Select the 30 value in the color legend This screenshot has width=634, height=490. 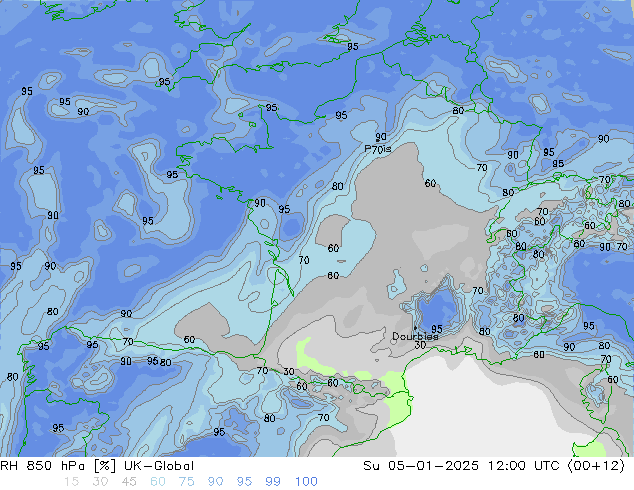click(x=100, y=482)
